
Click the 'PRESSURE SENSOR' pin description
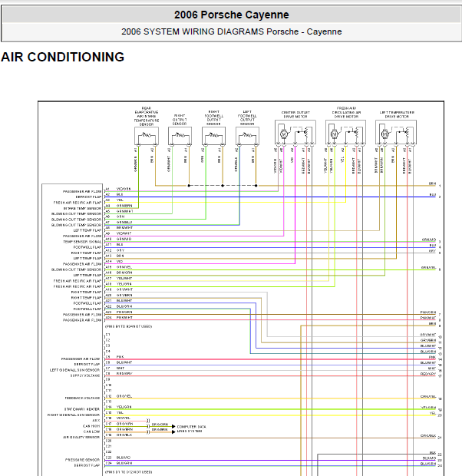click(83, 460)
